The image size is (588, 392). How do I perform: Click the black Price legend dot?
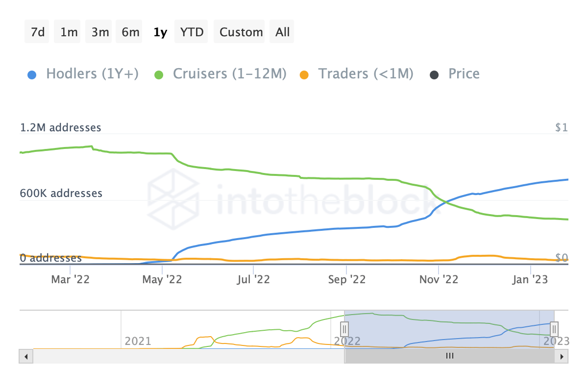[434, 73]
